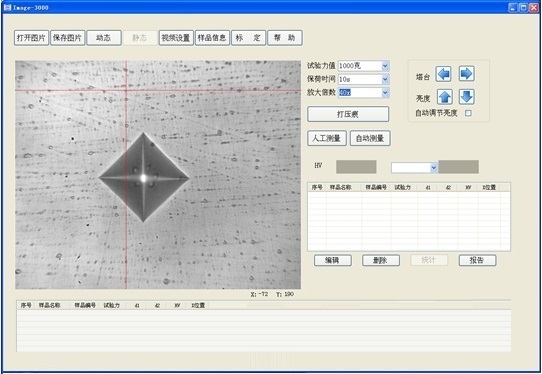This screenshot has height=374, width=542.
Task: Start 人工测量 manual measurement
Action: [x=327, y=138]
